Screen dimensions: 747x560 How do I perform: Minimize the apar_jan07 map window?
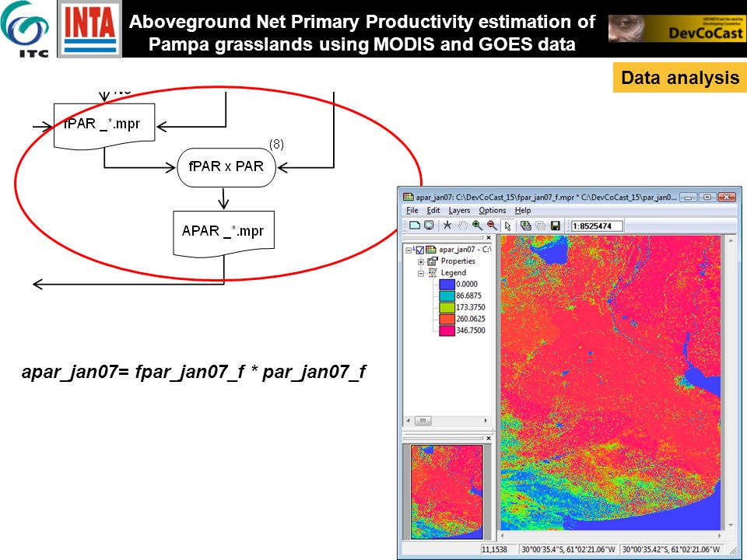point(688,197)
